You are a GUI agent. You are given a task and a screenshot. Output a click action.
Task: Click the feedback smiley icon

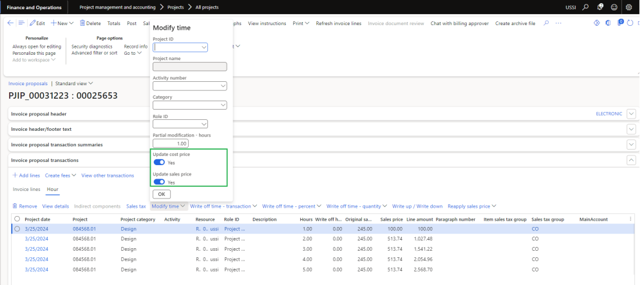pyautogui.click(x=613, y=7)
